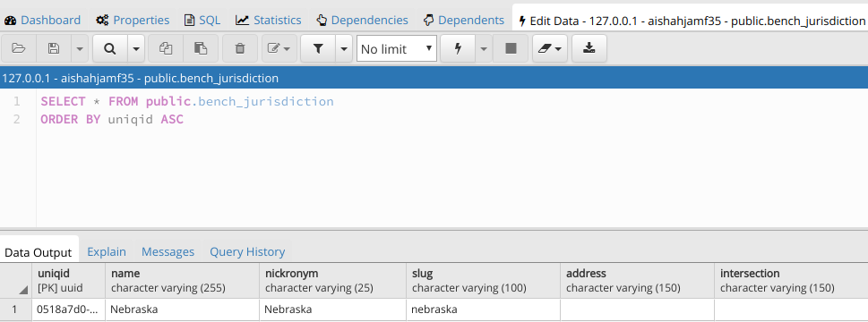Open the Explain tab
Image resolution: width=868 pixels, height=322 pixels.
[107, 252]
